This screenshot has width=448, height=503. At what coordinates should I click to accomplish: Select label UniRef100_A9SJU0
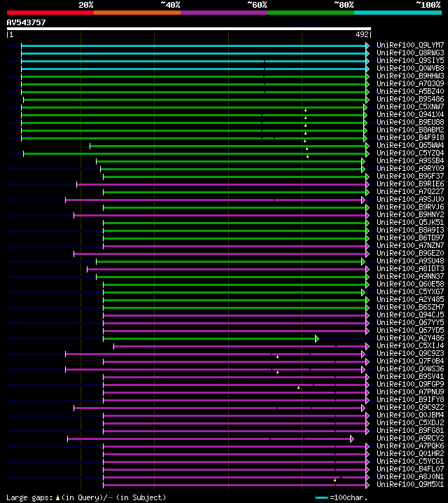pyautogui.click(x=410, y=199)
